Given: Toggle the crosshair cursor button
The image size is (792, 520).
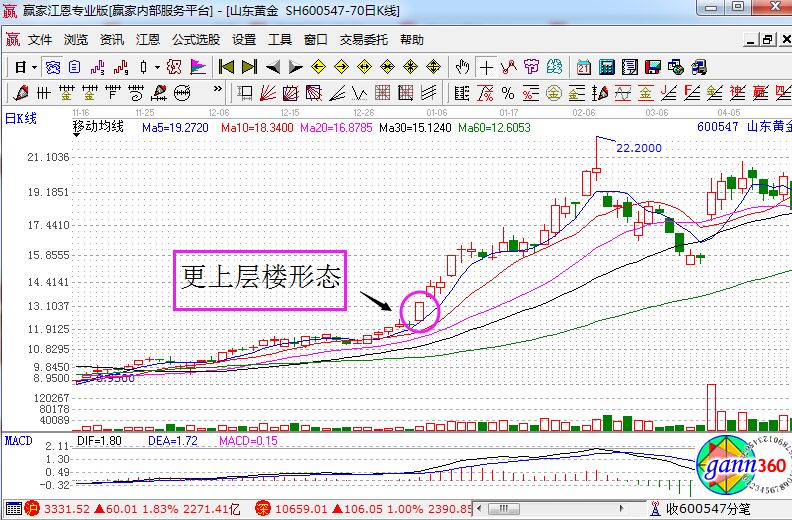Looking at the screenshot, I should 486,67.
